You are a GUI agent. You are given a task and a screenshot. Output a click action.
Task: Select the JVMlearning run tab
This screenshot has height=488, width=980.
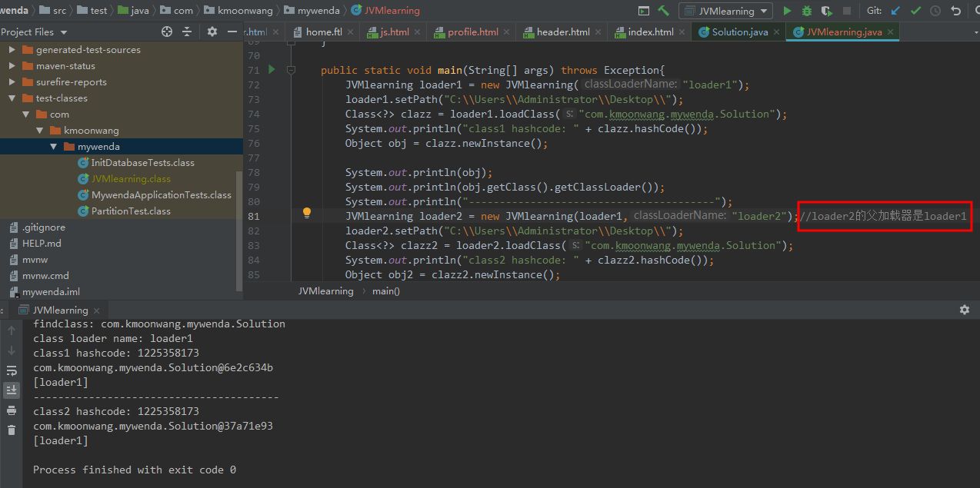58,310
